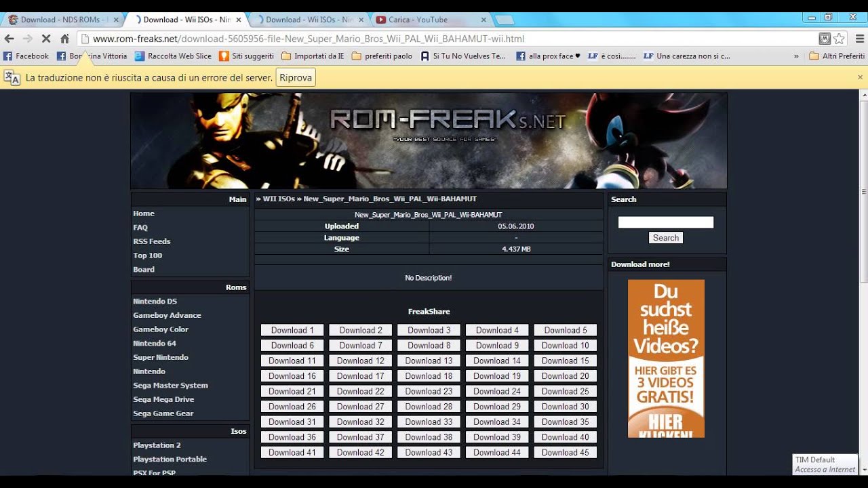Open the Super Nintendo roms section
Image resolution: width=868 pixels, height=488 pixels.
tap(161, 357)
